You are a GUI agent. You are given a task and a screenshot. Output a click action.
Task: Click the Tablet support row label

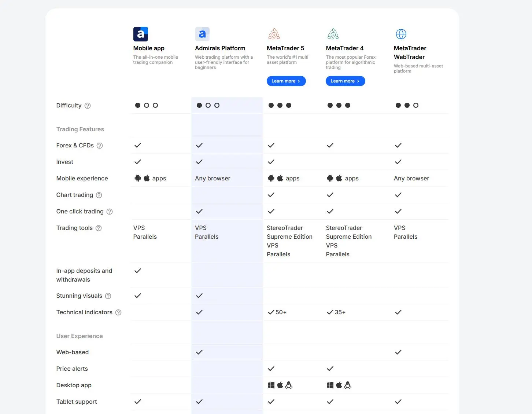click(x=77, y=402)
